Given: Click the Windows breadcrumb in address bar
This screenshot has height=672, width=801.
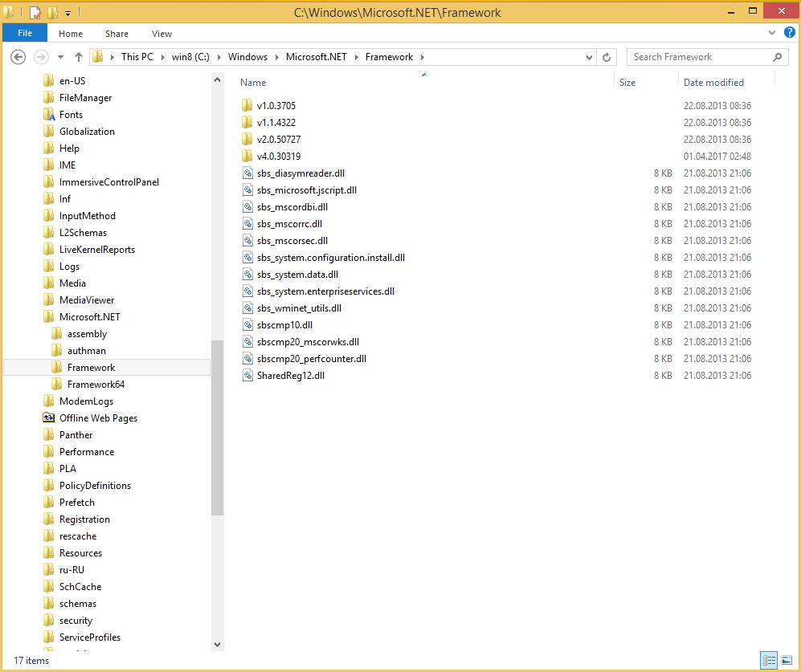Looking at the screenshot, I should pyautogui.click(x=247, y=57).
